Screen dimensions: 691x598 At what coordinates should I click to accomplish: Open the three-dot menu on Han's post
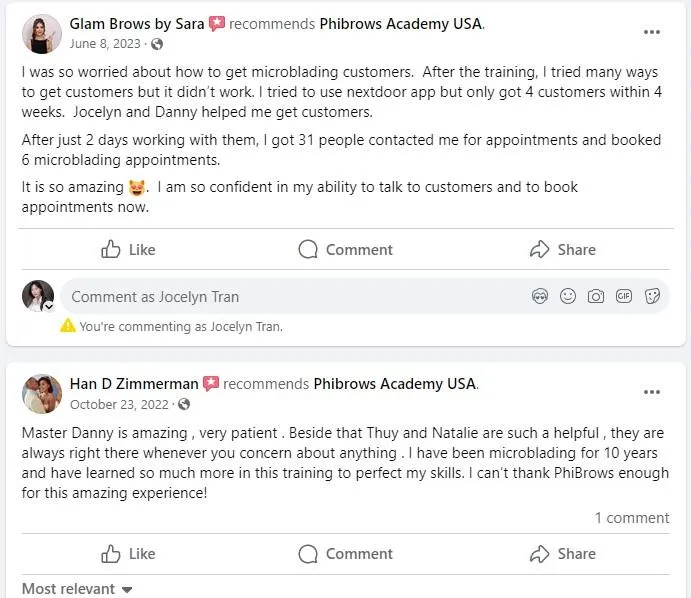coord(652,393)
